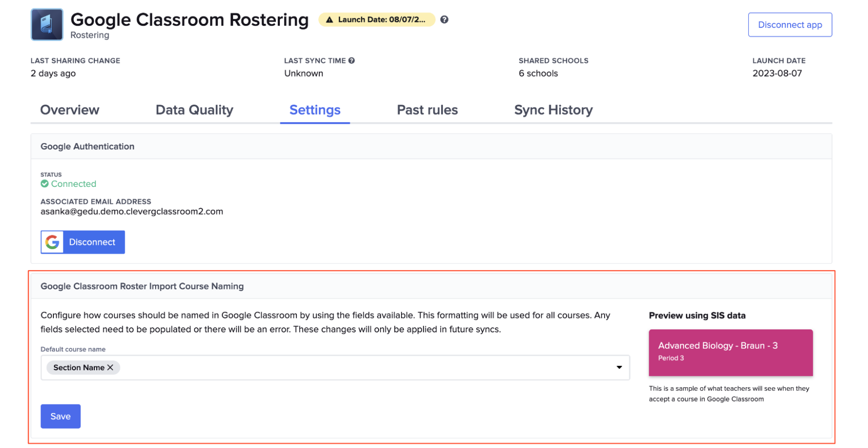The image size is (868, 448).
Task: Click the green Connected checkmark icon
Action: point(45,183)
